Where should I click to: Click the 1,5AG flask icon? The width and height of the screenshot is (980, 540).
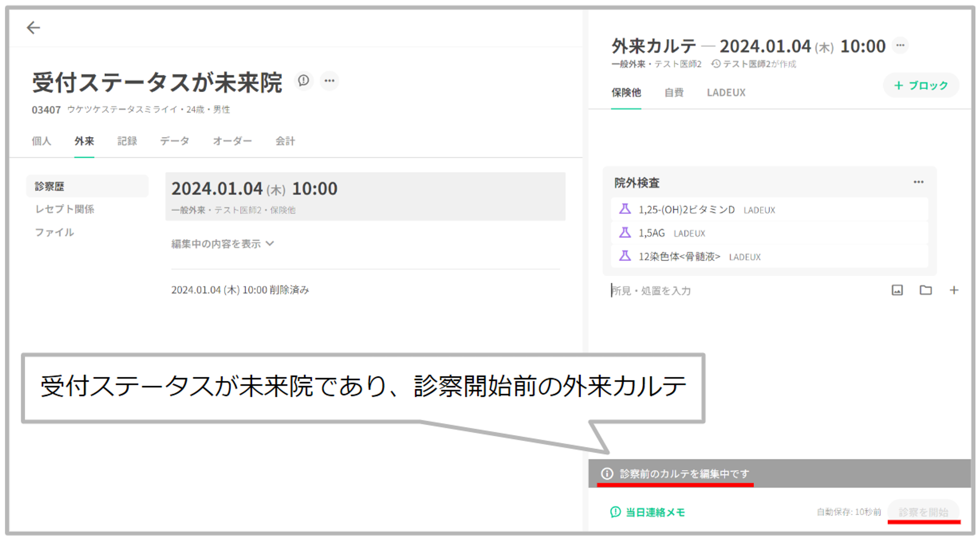point(625,233)
